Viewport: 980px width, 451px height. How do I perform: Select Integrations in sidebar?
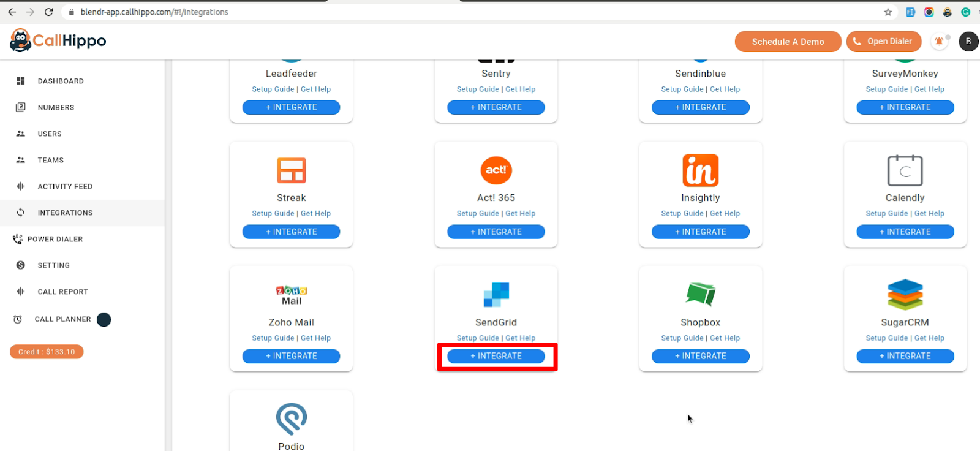tap(65, 213)
